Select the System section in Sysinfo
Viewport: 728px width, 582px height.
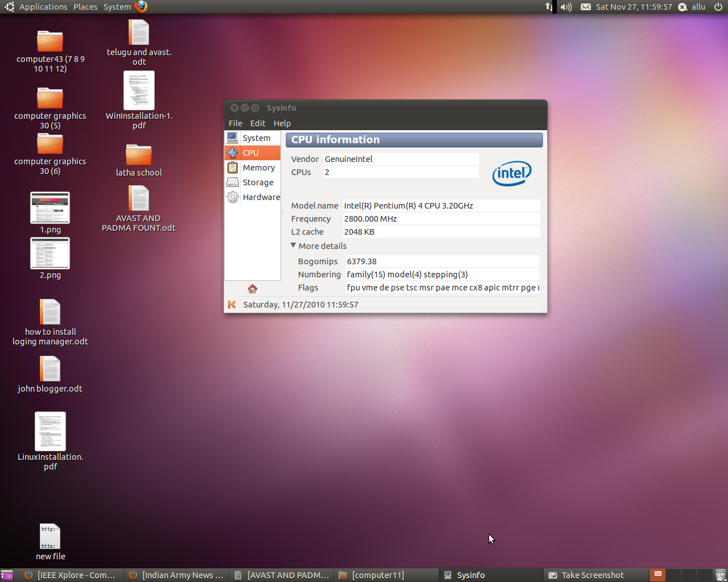tap(257, 138)
